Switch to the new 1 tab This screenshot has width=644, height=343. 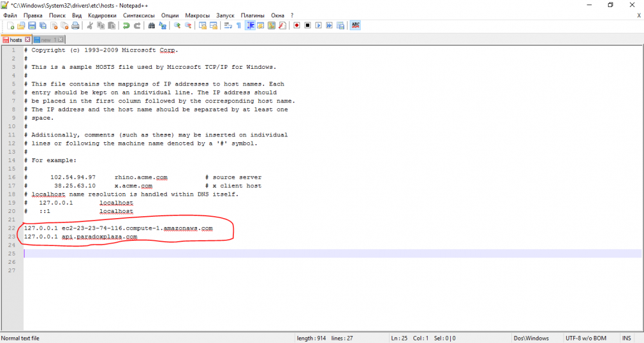(45, 40)
